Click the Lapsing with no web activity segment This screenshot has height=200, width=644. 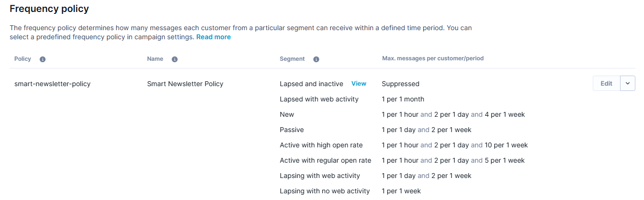tap(325, 191)
